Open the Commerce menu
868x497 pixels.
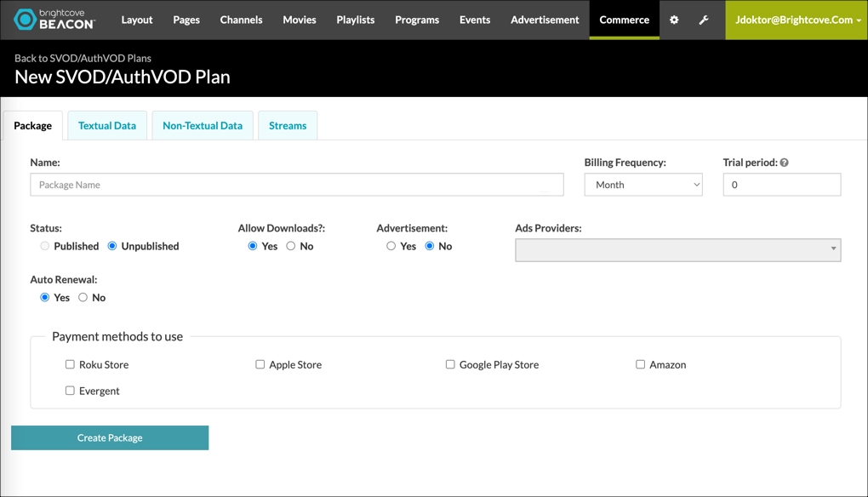click(x=625, y=20)
